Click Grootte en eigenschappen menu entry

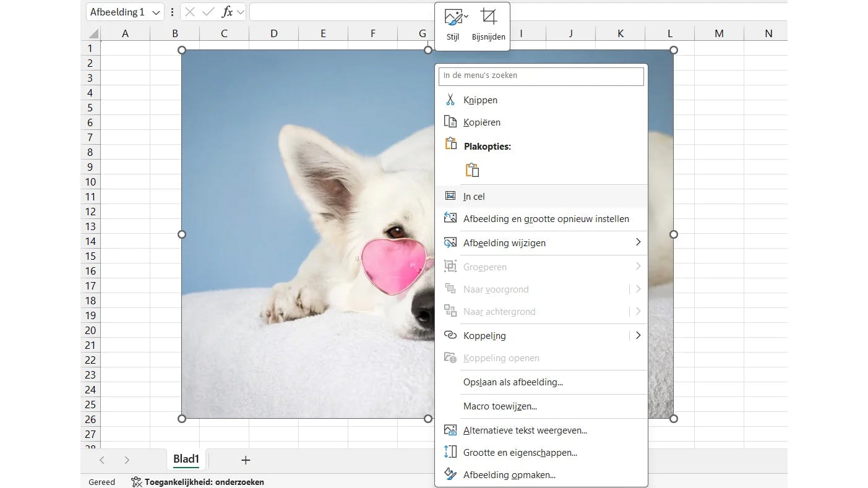520,452
